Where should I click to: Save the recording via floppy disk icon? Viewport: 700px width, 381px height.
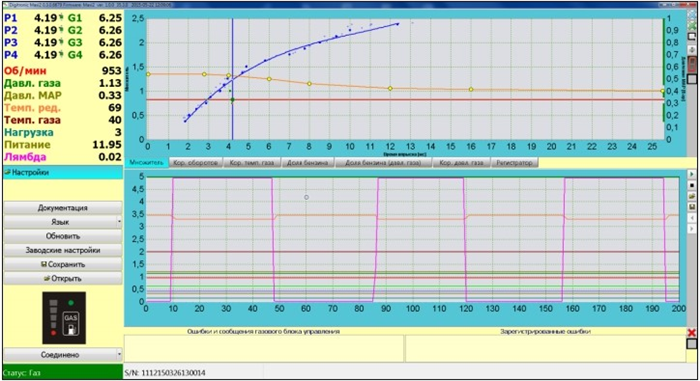[x=692, y=207]
